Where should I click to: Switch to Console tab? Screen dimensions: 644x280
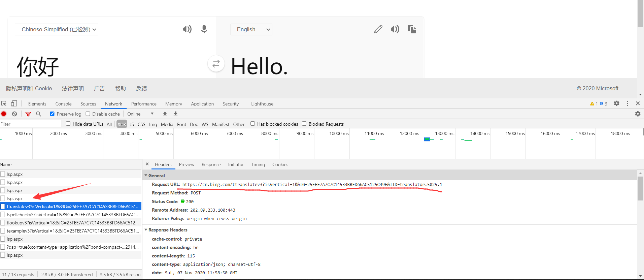[63, 104]
